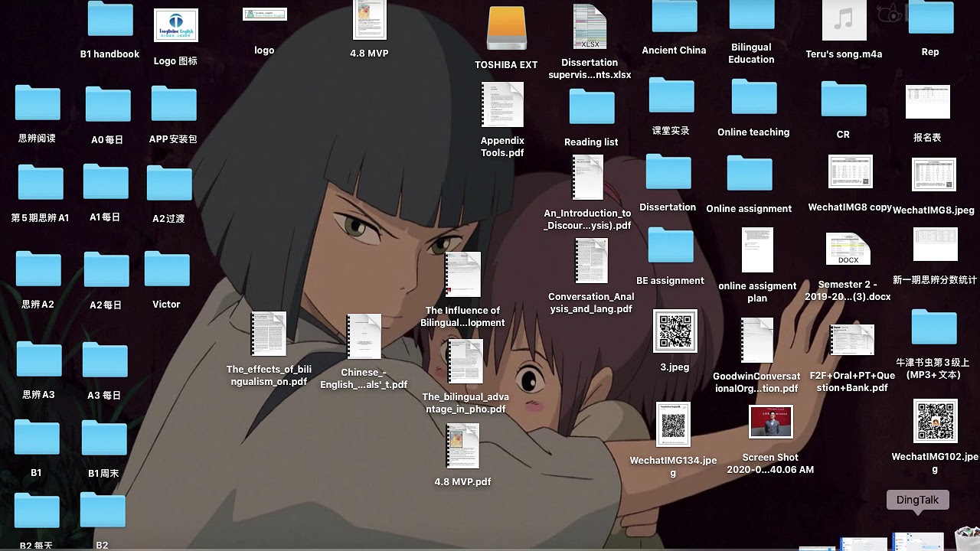
Task: Select The_effects_of_bilingualism_on.pdf file
Action: [x=268, y=334]
